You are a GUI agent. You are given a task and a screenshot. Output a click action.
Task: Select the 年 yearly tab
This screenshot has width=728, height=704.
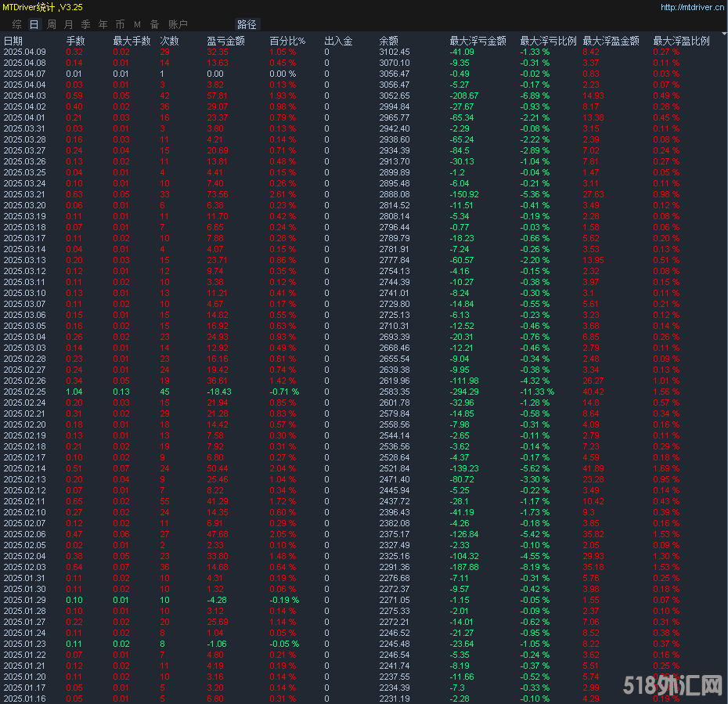pos(103,24)
